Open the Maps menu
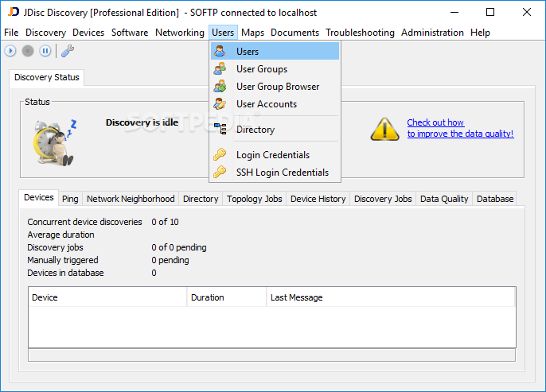Screen dimensions: 546x392 click(x=252, y=33)
